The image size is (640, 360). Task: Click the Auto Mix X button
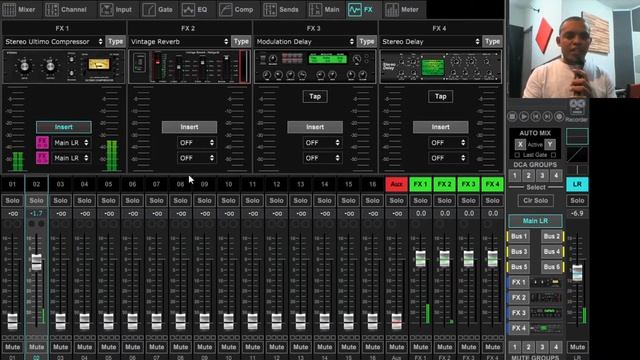520,144
